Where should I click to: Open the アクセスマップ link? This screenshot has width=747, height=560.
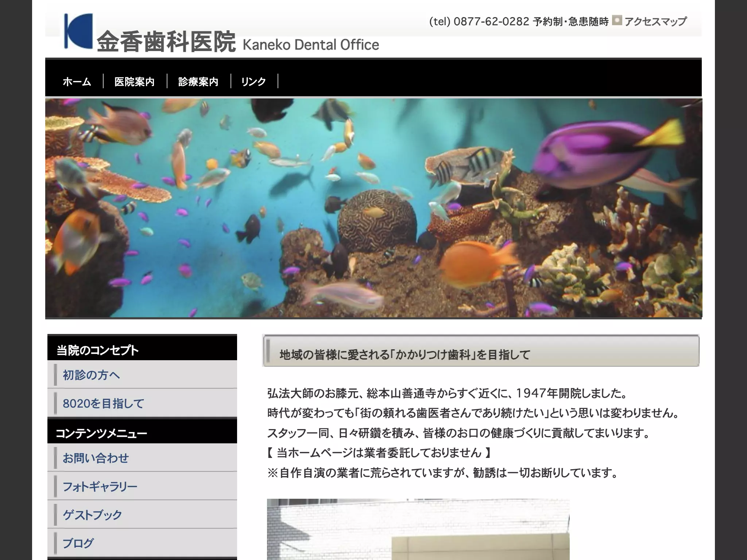[x=655, y=22]
